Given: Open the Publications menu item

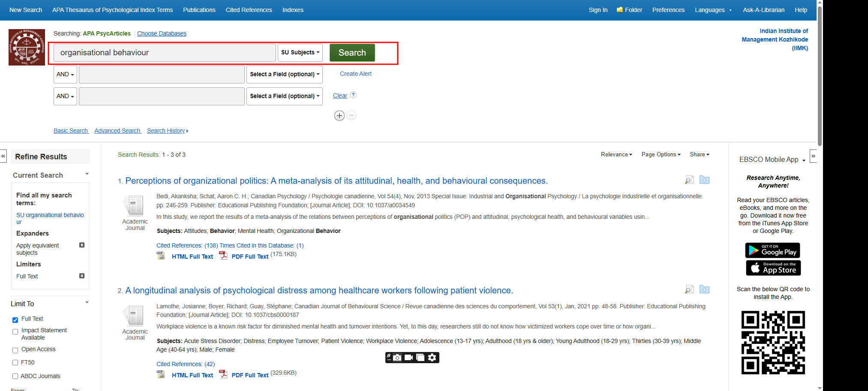Looking at the screenshot, I should 199,10.
